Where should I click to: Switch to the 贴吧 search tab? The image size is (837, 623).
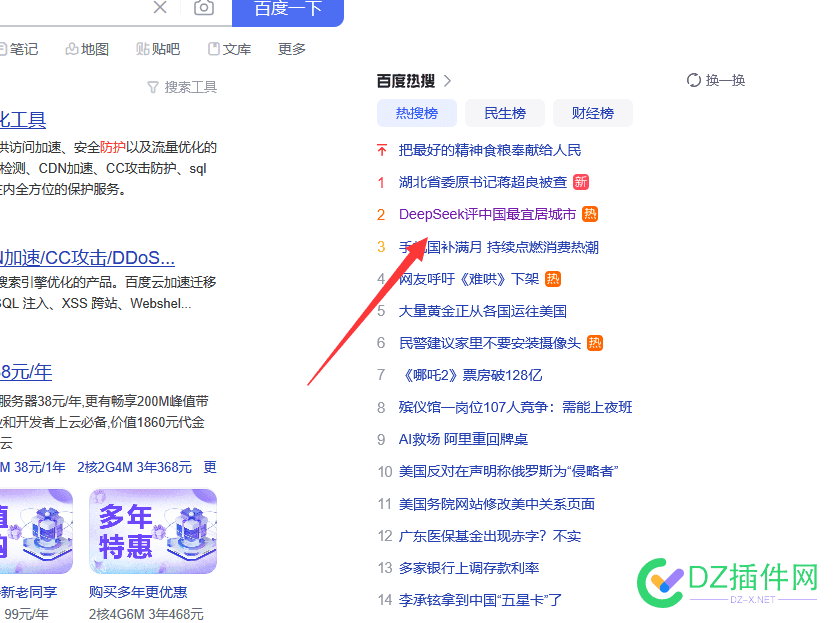pos(158,49)
